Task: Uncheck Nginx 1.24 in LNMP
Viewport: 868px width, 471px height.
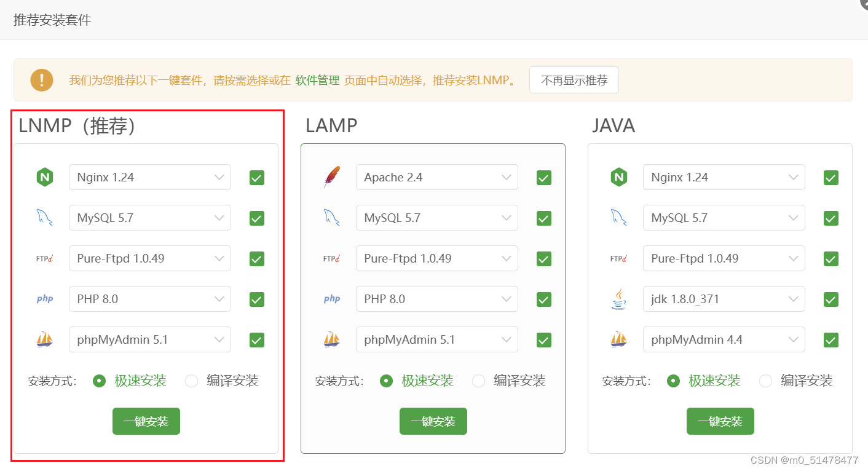Action: click(x=257, y=178)
